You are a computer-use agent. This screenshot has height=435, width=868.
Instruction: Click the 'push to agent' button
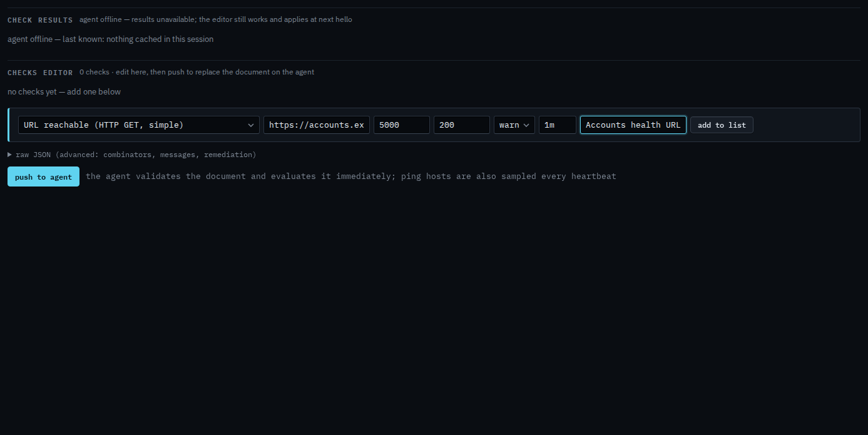tap(43, 177)
